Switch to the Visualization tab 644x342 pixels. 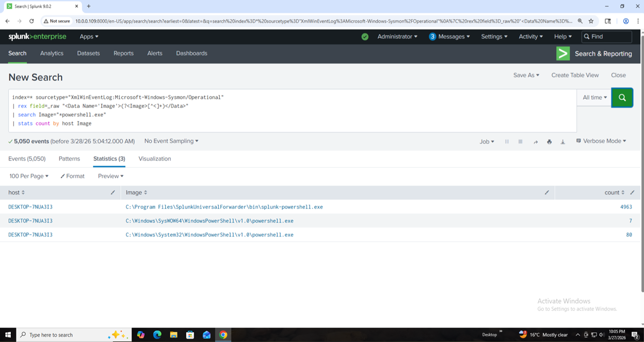tap(154, 159)
